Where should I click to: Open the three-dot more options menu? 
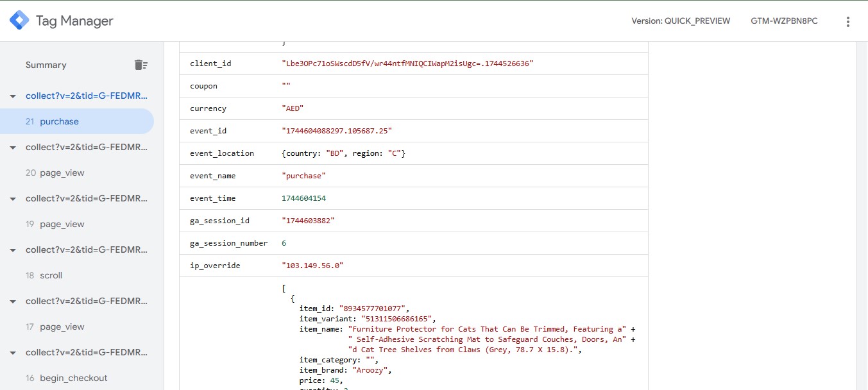847,22
